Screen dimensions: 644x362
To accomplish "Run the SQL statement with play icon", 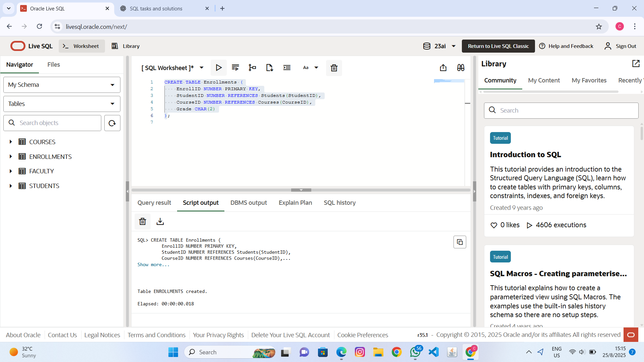I will [x=218, y=68].
